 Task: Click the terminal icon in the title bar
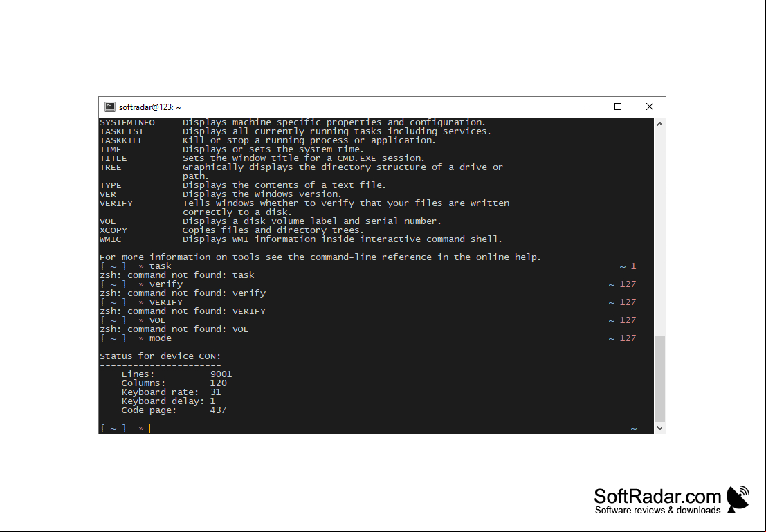click(x=110, y=107)
